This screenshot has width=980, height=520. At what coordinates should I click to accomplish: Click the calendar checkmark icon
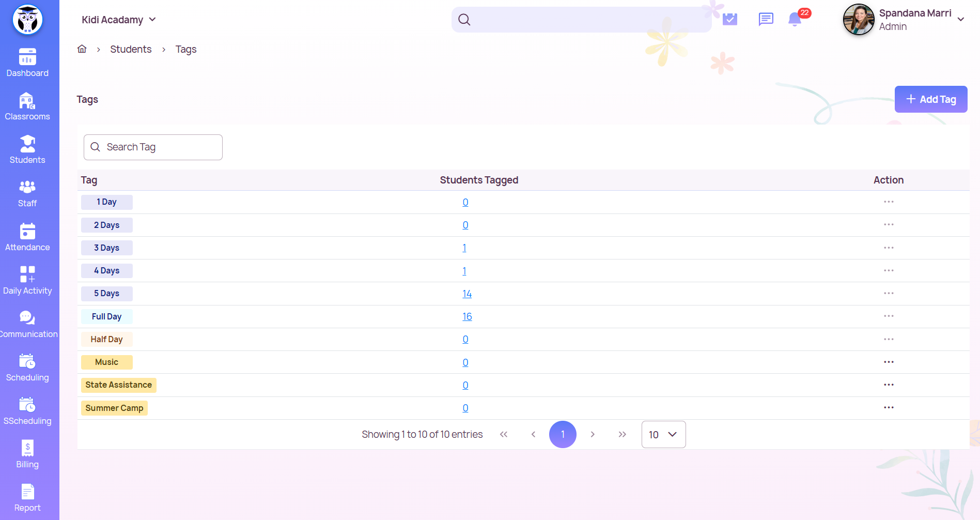pos(729,20)
